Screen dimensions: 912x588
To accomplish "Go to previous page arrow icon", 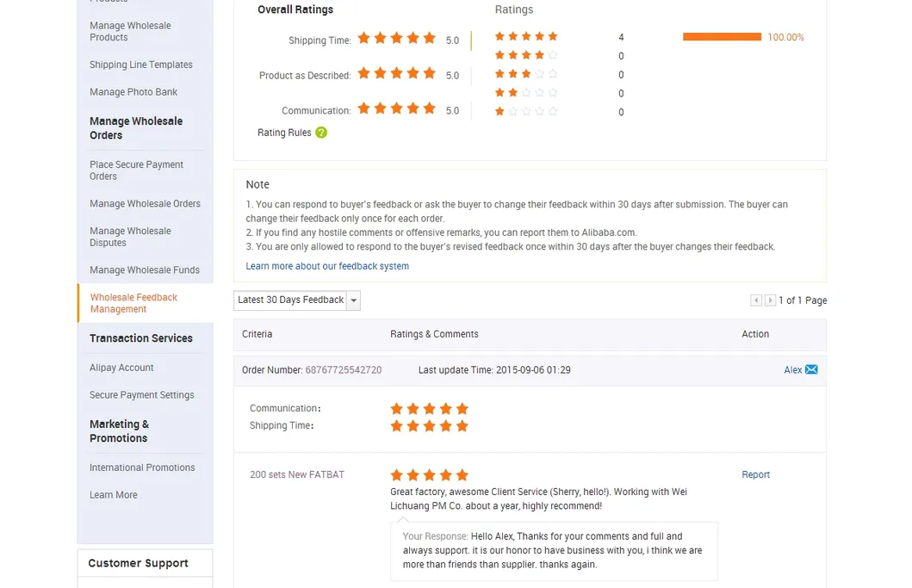I will click(756, 300).
